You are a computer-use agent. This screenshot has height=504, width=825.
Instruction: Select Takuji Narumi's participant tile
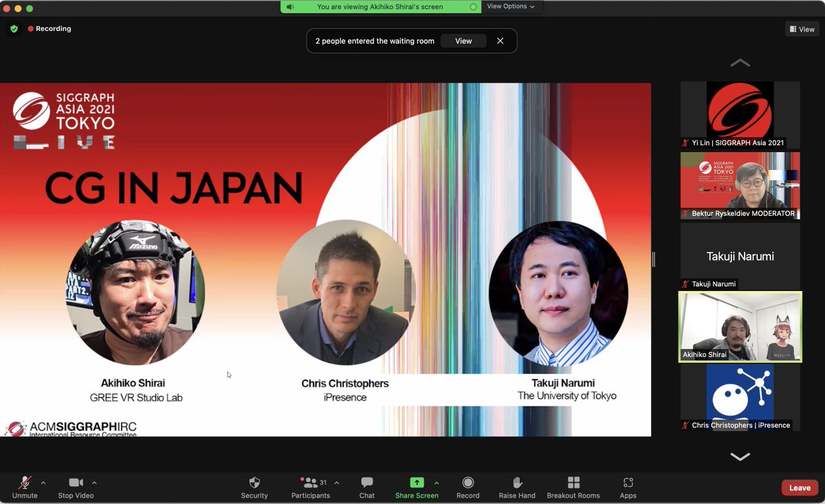pos(740,256)
